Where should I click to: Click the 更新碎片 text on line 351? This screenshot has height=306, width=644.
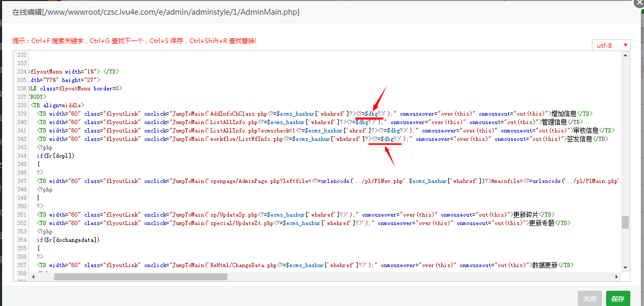pos(525,215)
